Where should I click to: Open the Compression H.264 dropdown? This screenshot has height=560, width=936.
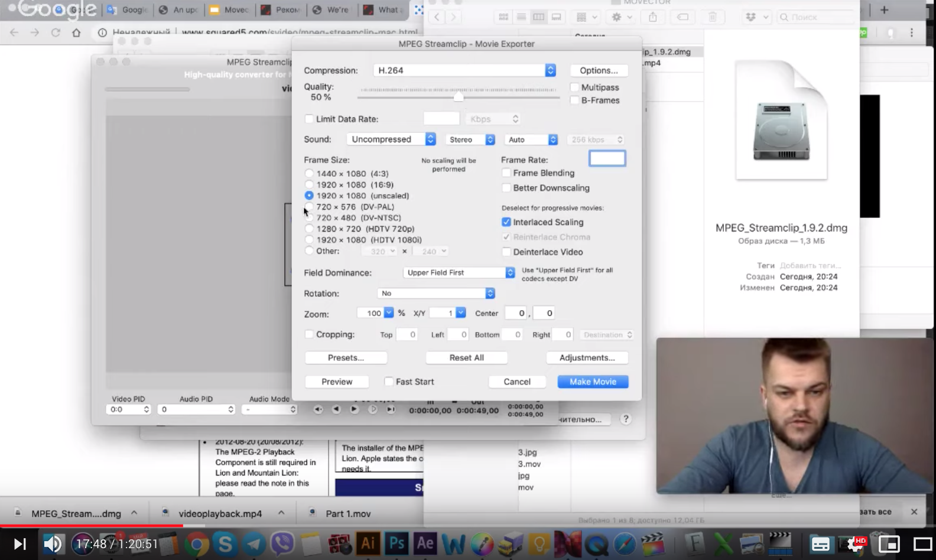coord(464,70)
